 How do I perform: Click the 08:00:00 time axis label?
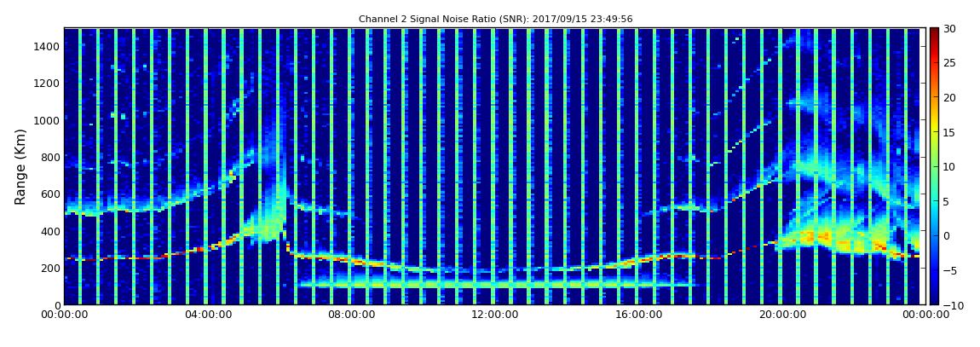(x=349, y=315)
